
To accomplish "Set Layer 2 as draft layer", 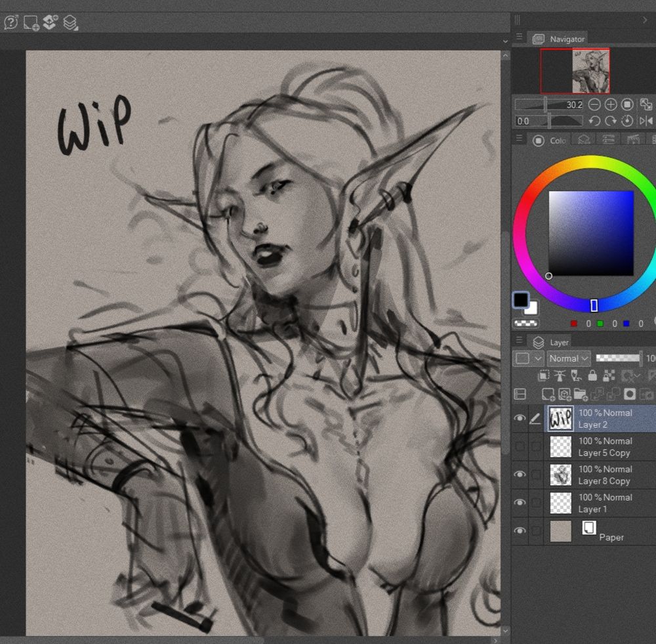I will [x=576, y=376].
